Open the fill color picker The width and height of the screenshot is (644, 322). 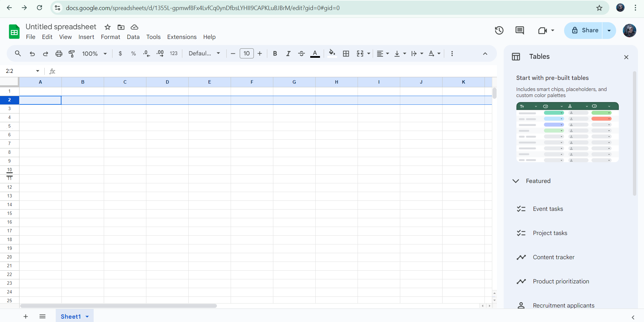click(332, 54)
